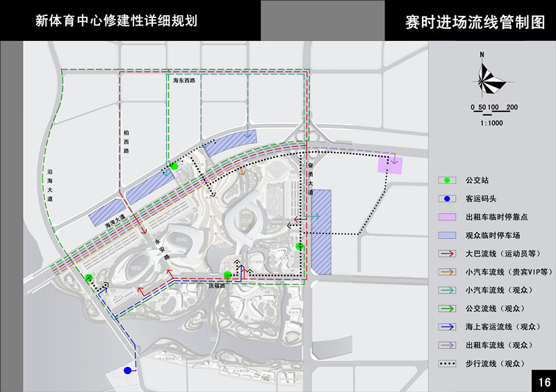Click the hatched 观众临时停车场 legend swatch
The width and height of the screenshot is (556, 392).
[x=448, y=235]
